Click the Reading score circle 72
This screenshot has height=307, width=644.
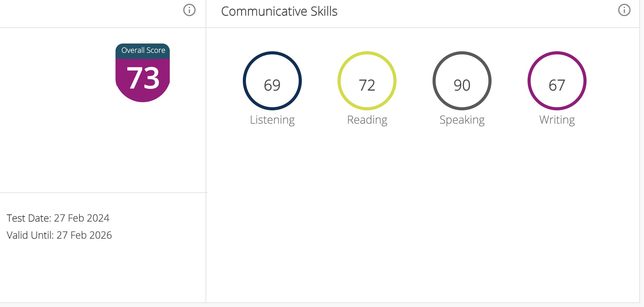click(367, 81)
